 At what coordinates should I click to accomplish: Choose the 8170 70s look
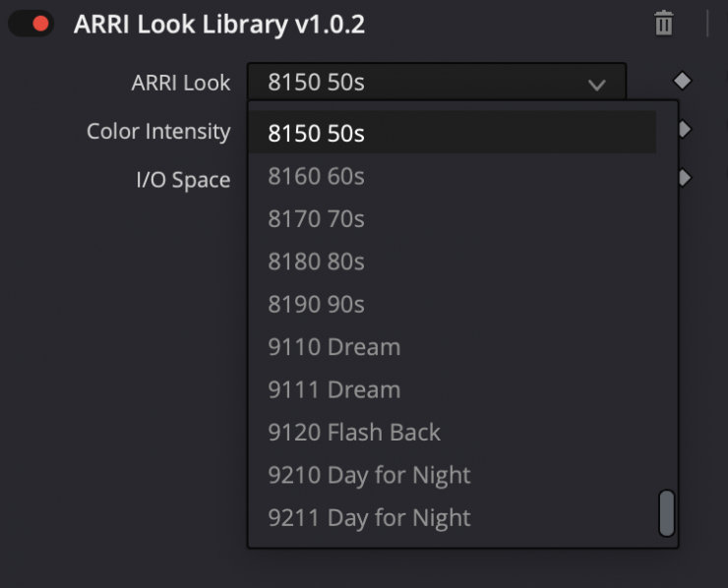pyautogui.click(x=453, y=218)
